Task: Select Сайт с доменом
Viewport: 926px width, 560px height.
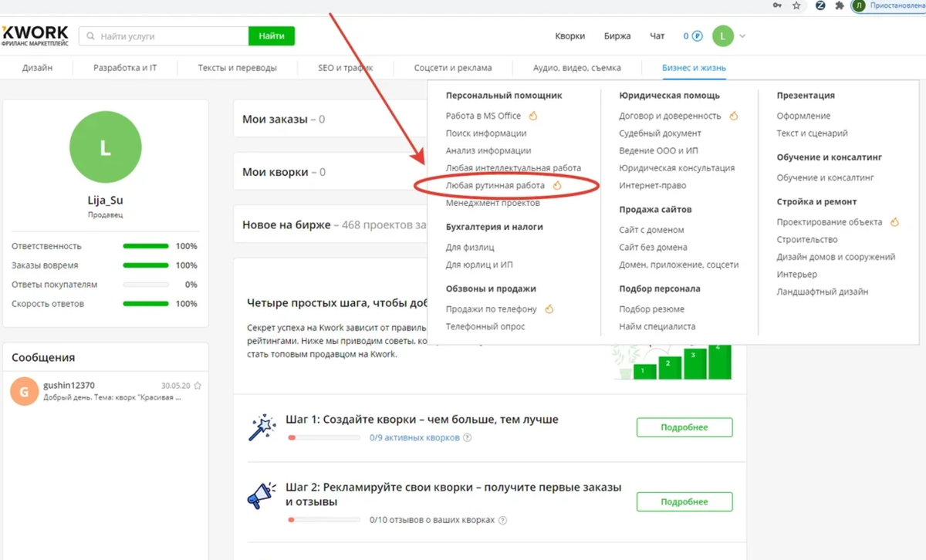Action: click(x=651, y=230)
